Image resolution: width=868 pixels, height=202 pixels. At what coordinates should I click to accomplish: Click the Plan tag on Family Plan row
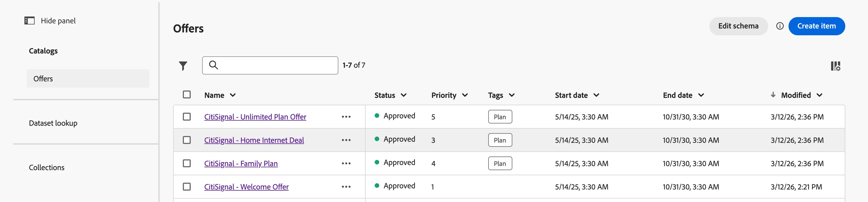[x=500, y=164]
